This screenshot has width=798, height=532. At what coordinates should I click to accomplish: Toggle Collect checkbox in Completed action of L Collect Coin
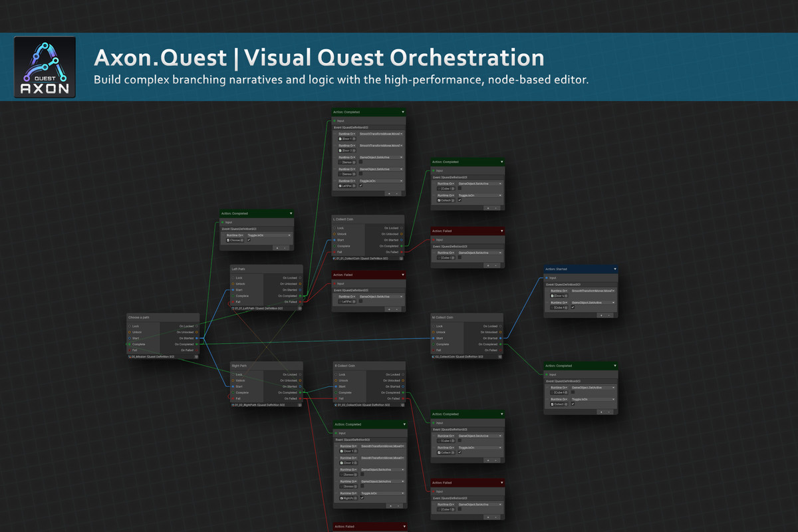point(459,199)
